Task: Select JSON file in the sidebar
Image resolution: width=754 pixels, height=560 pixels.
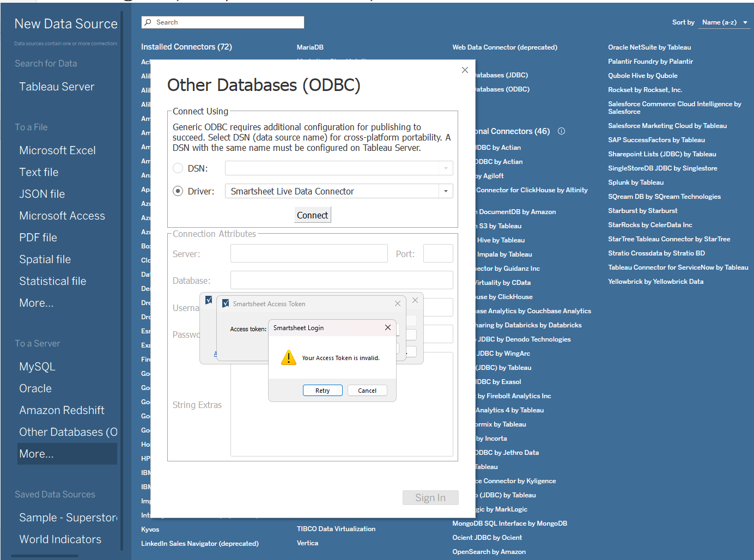Action: 42,194
